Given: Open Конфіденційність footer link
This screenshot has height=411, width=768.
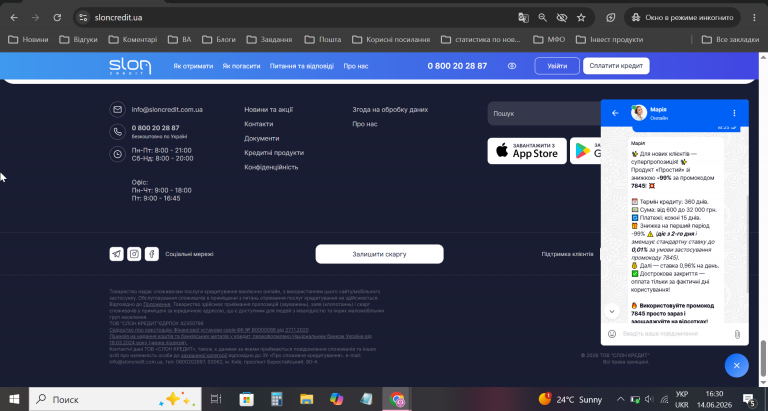Looking at the screenshot, I should coord(271,167).
